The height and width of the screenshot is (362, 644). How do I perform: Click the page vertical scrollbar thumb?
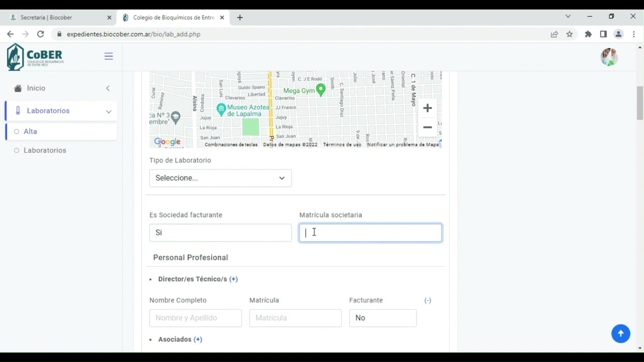tap(640, 103)
